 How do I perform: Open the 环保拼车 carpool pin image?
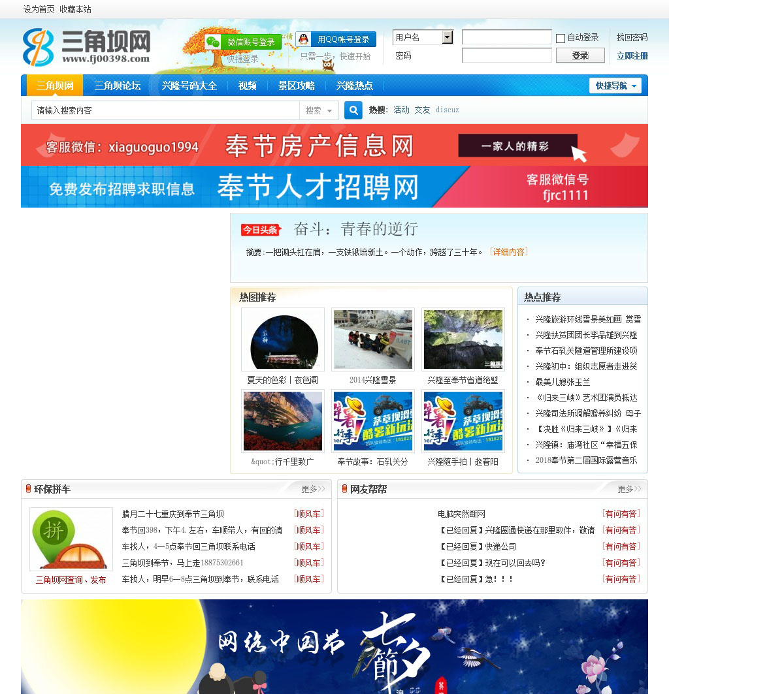pyautogui.click(x=71, y=539)
